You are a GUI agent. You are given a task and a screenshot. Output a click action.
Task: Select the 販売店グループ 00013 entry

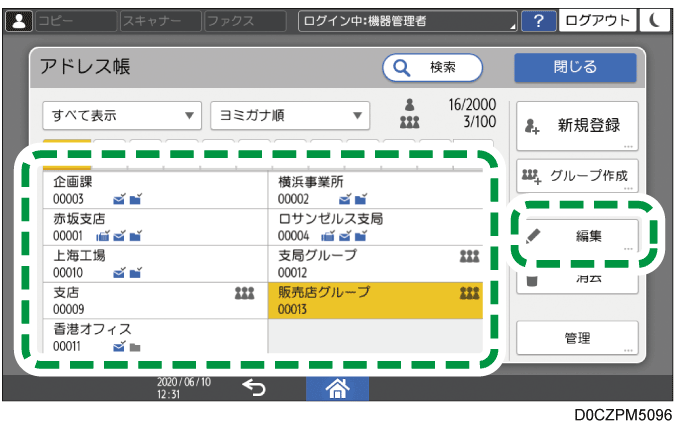pos(375,300)
